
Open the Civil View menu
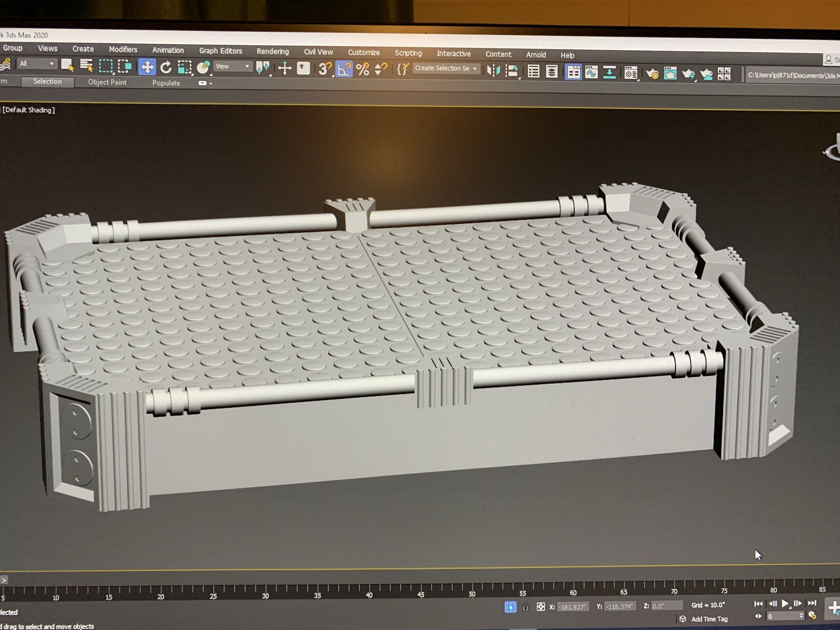[318, 52]
